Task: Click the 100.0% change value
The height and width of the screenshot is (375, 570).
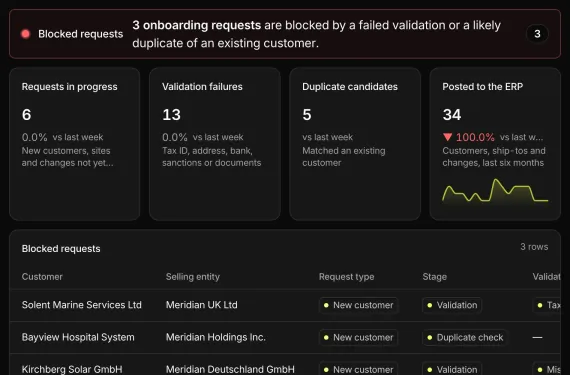Action: [475, 137]
